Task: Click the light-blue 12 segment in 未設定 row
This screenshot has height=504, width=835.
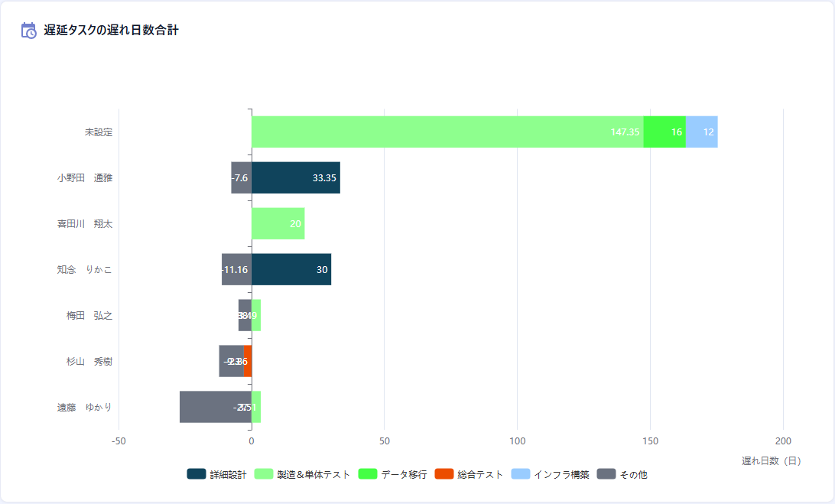Action: tap(702, 132)
